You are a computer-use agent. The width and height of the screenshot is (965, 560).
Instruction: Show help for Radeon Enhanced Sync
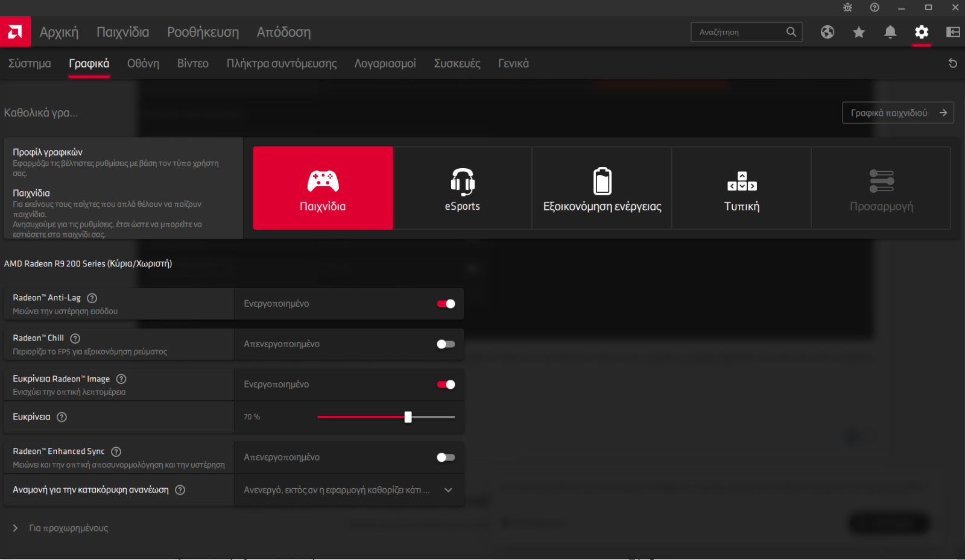[116, 451]
